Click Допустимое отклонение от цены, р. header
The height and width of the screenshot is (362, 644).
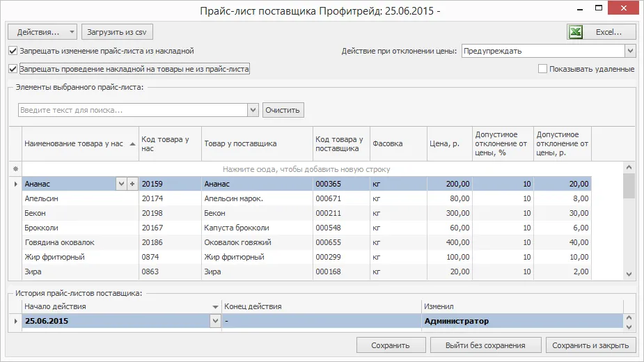pyautogui.click(x=563, y=144)
